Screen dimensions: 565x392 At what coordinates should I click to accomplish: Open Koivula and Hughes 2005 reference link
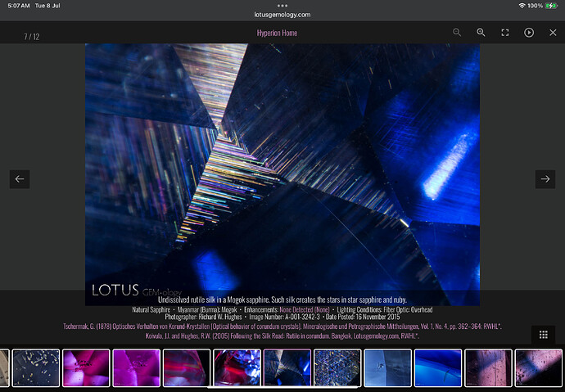click(282, 336)
